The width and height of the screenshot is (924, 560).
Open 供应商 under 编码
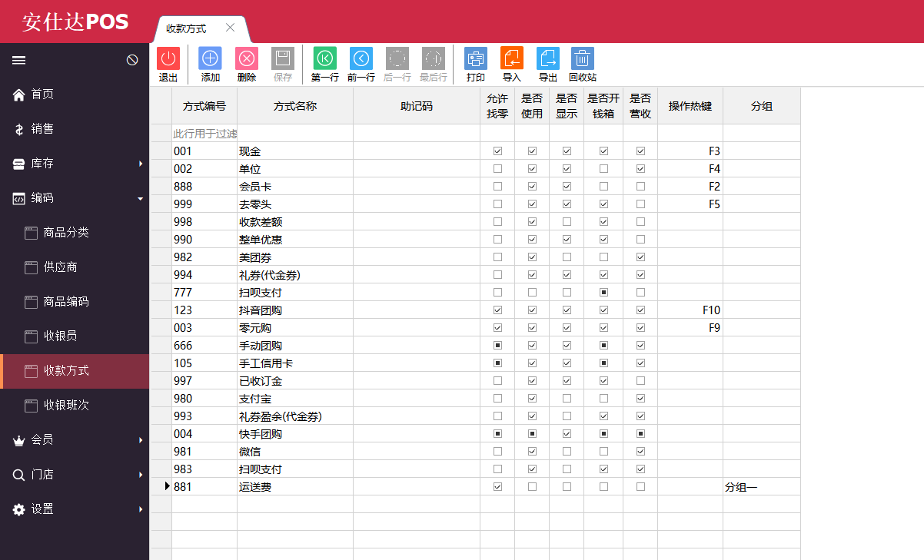75,267
